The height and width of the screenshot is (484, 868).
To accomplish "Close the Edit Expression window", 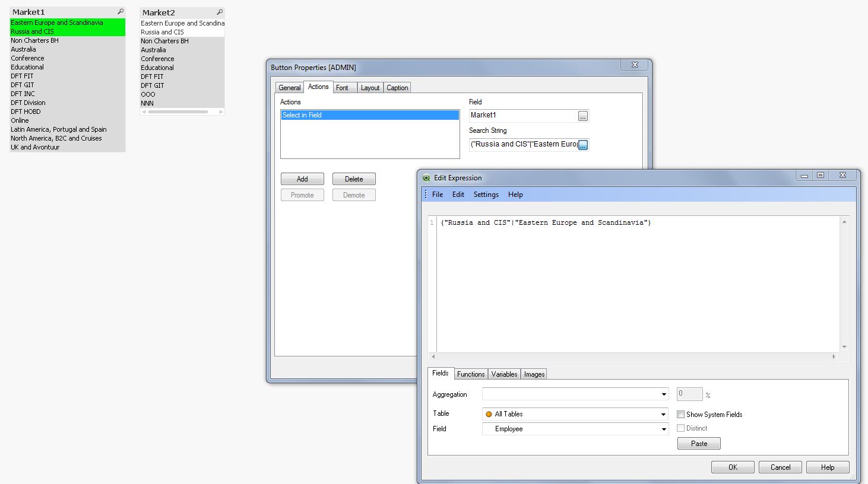I will point(842,175).
